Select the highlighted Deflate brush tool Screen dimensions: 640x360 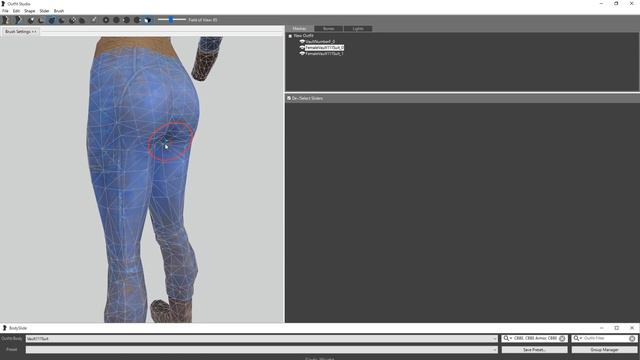click(52, 20)
